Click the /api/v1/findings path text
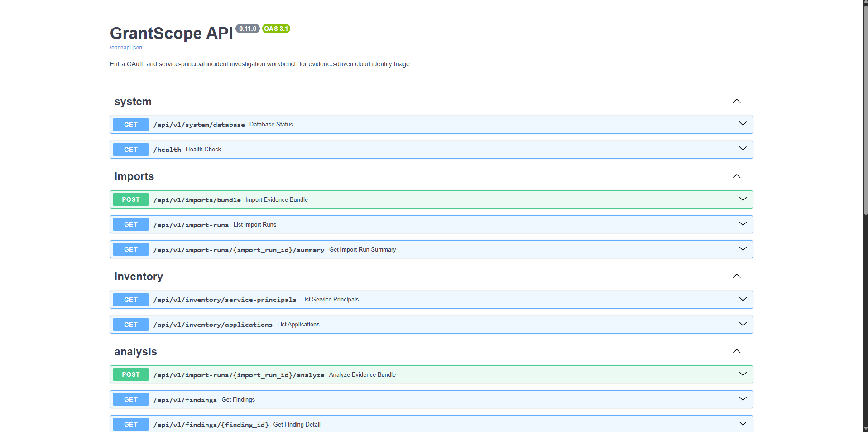The width and height of the screenshot is (868, 432). point(185,400)
